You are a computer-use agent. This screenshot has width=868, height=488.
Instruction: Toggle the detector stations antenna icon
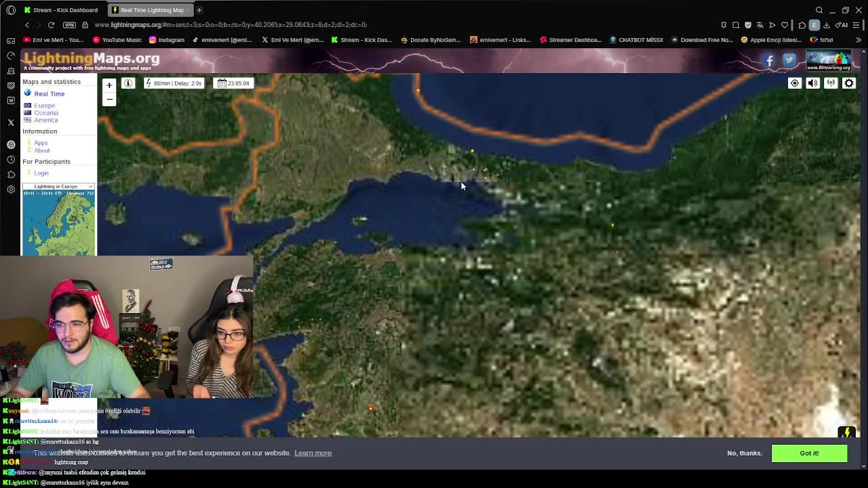click(x=831, y=83)
